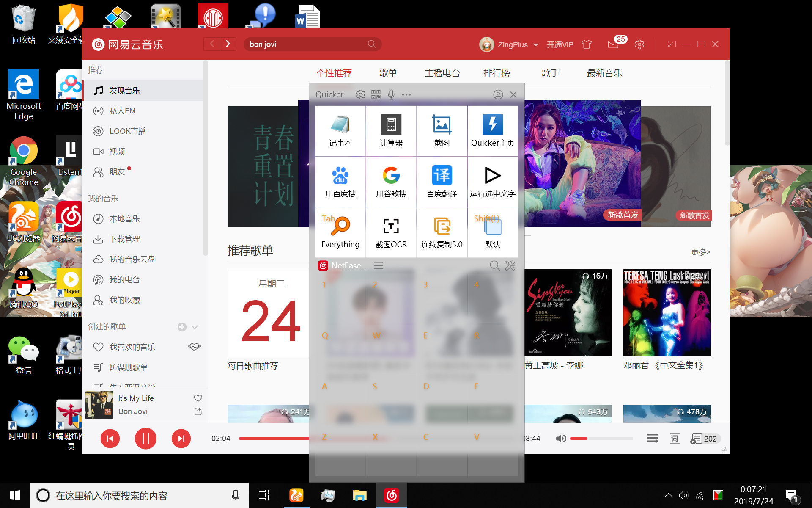Image resolution: width=812 pixels, height=508 pixels.
Task: Switch to the 排行榜 tab
Action: pos(497,73)
